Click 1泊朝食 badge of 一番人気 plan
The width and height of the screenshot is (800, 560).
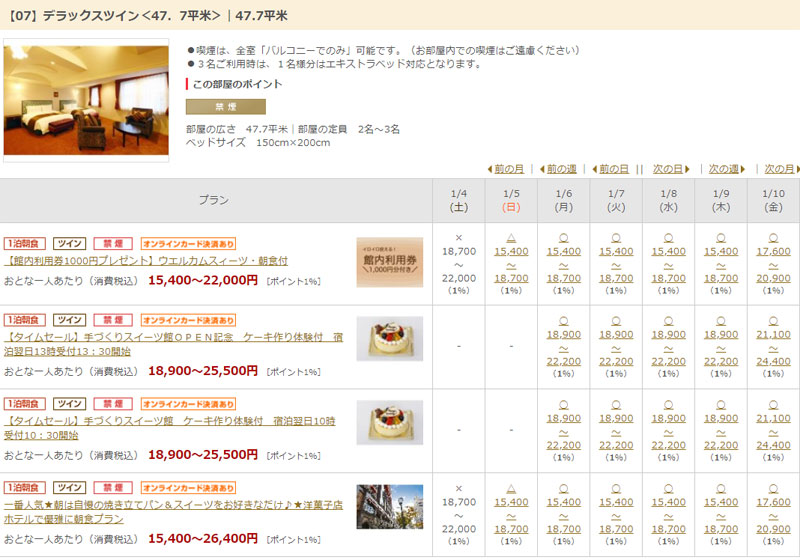coord(24,488)
